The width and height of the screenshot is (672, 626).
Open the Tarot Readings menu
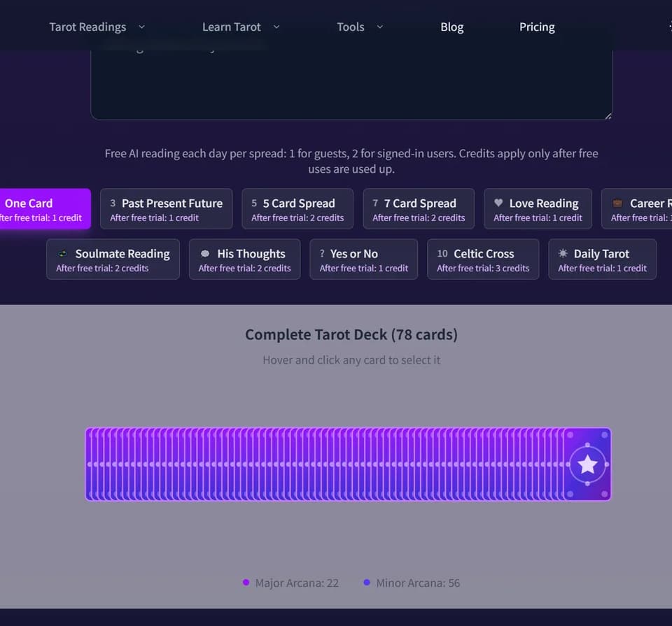(97, 27)
